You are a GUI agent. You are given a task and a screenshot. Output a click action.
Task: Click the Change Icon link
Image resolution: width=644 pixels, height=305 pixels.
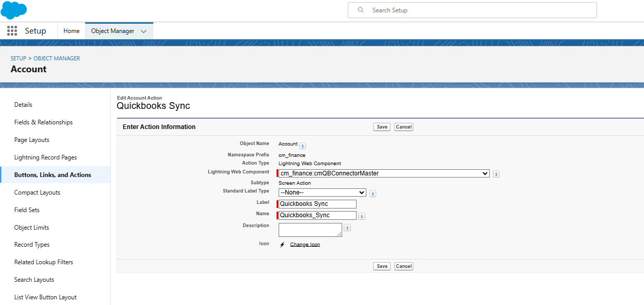tap(305, 245)
